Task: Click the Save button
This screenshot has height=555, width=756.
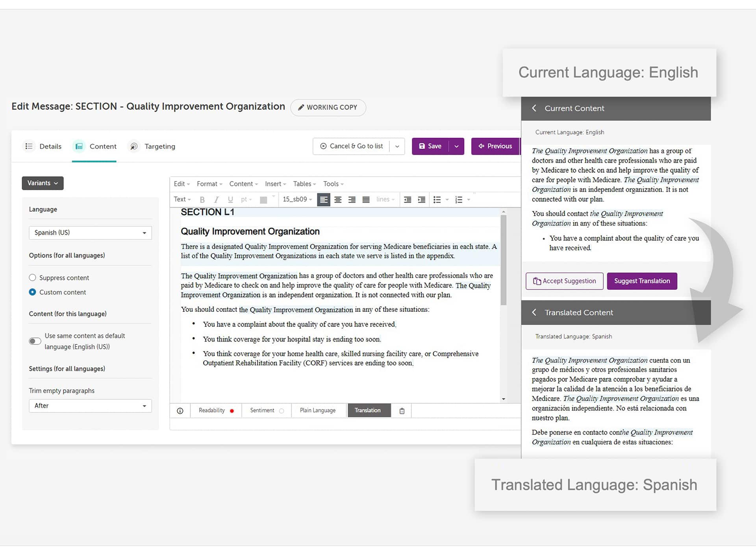Action: click(430, 146)
